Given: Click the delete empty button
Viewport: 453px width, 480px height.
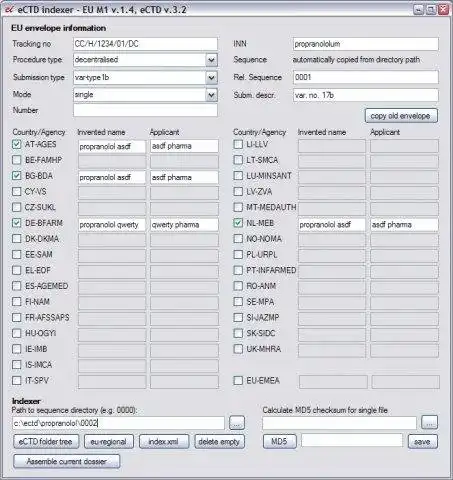Looking at the screenshot, I should coord(219,442).
